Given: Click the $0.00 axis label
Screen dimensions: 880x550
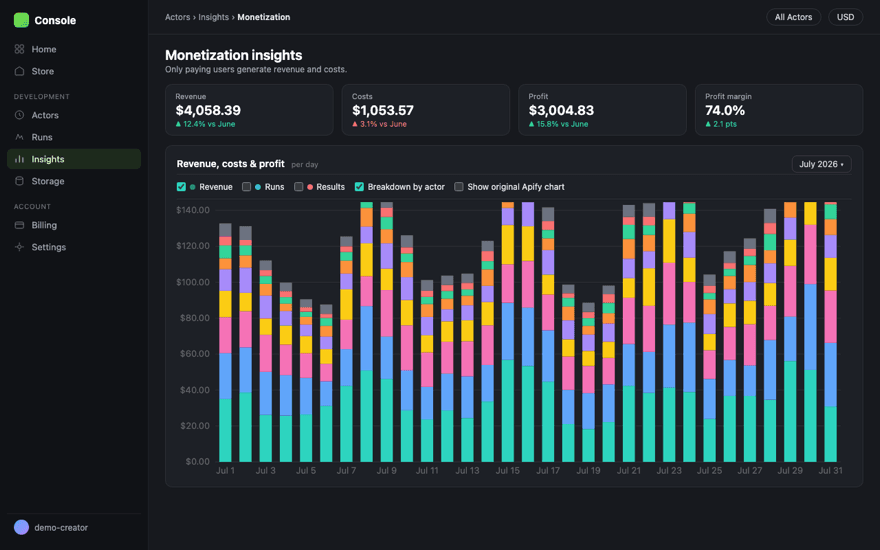Looking at the screenshot, I should pyautogui.click(x=198, y=461).
